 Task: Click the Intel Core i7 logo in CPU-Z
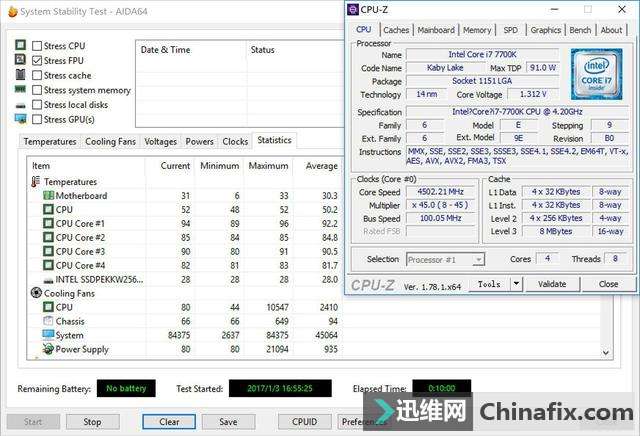pos(596,74)
